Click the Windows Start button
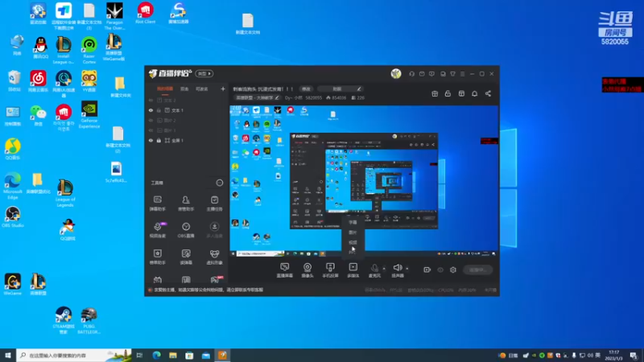 (x=8, y=356)
